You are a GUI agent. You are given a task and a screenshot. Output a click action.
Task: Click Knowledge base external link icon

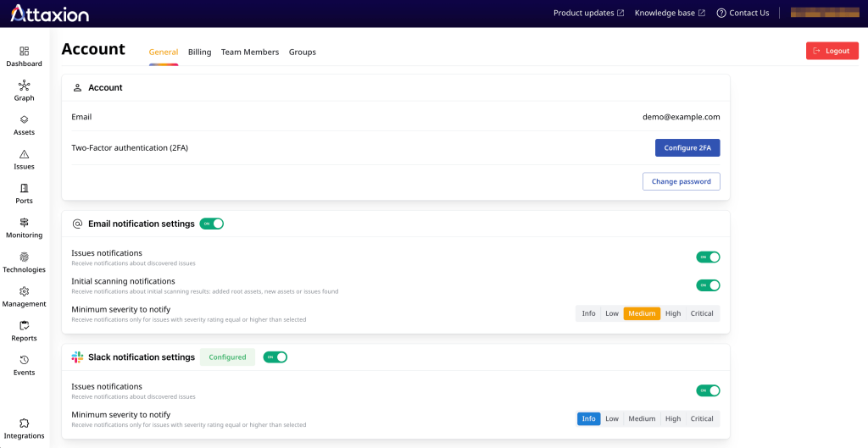click(x=701, y=13)
